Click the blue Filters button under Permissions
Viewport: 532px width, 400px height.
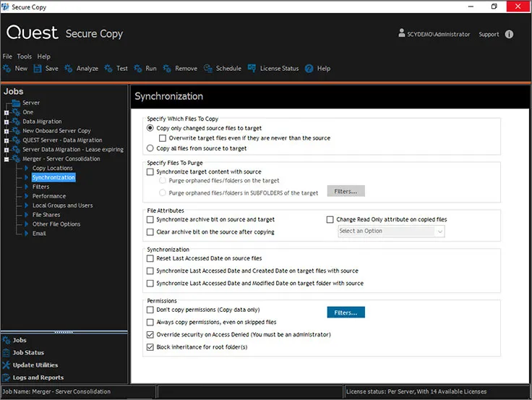pos(346,312)
